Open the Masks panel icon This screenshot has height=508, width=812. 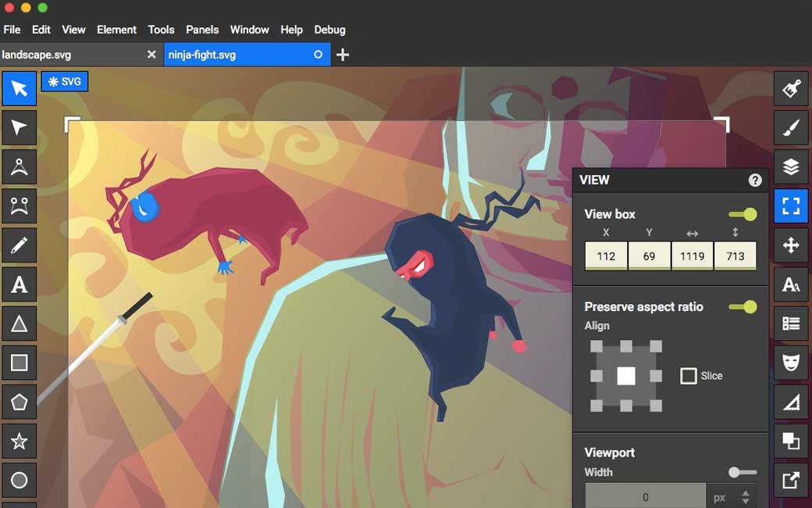click(791, 363)
